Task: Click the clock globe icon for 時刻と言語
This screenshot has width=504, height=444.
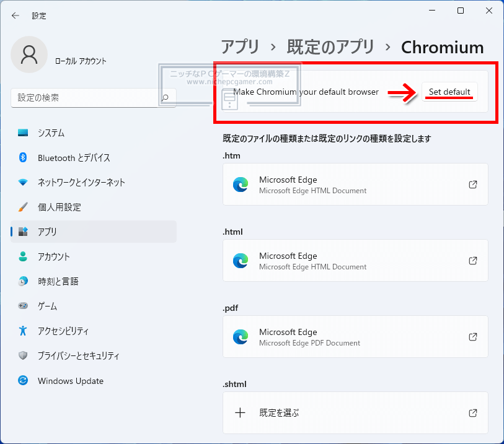Action: pos(23,281)
